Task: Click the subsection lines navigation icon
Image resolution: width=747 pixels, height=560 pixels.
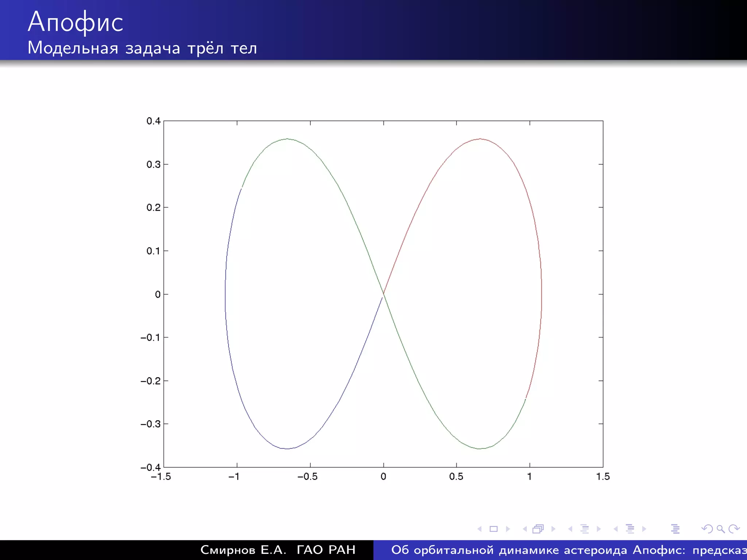Action: point(585,529)
